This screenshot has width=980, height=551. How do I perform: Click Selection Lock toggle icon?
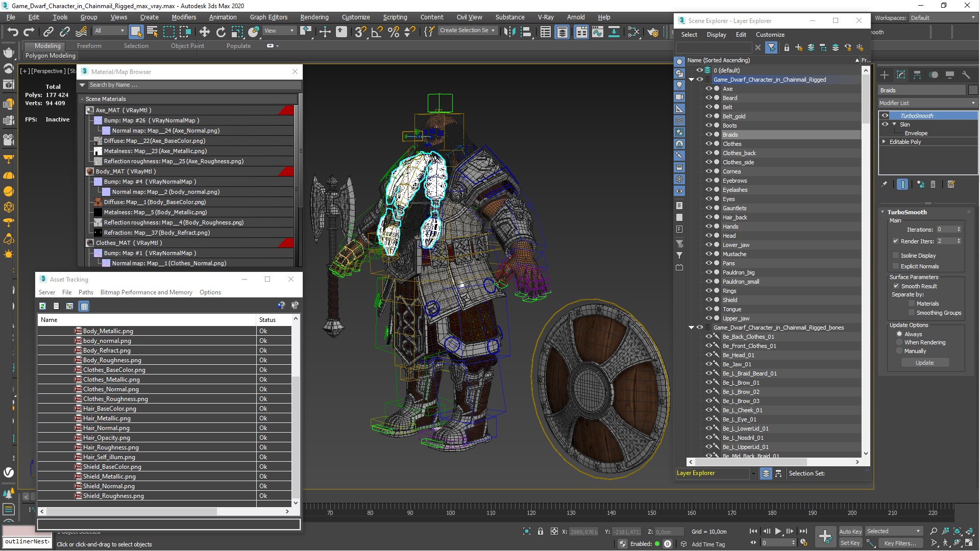[x=541, y=532]
